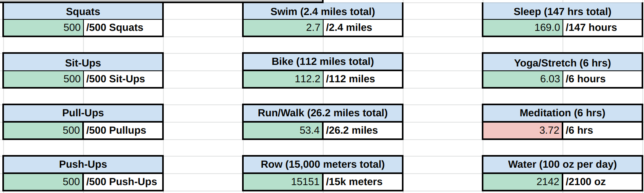This screenshot has height=193, width=644.
Task: Click the red Meditation 3.72 cell
Action: pos(523,131)
